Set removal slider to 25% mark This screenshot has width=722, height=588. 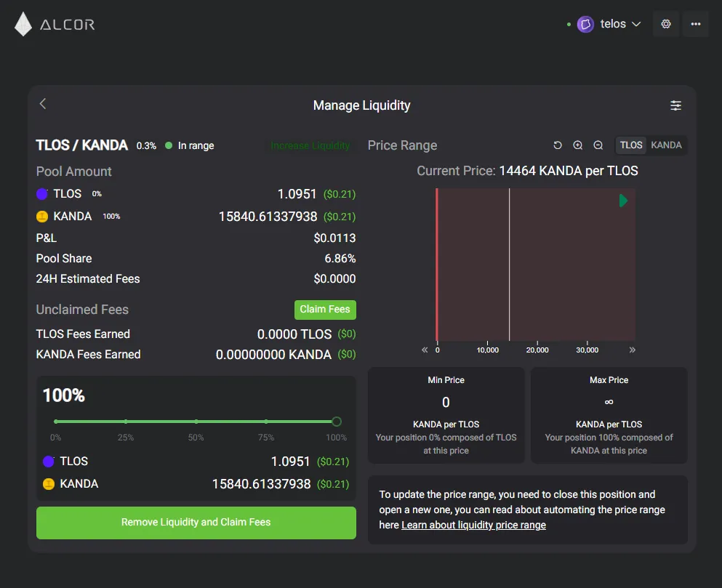click(126, 422)
